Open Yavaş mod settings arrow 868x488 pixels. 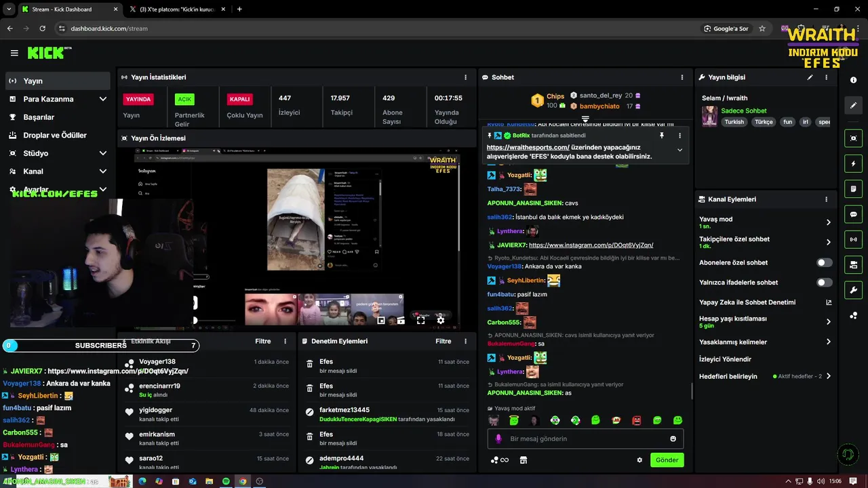pyautogui.click(x=828, y=222)
